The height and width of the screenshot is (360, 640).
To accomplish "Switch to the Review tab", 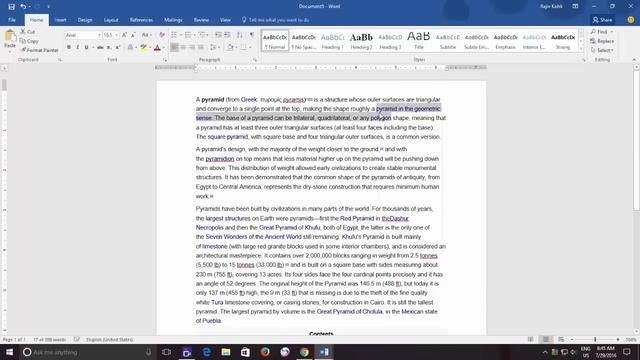I will (x=201, y=20).
